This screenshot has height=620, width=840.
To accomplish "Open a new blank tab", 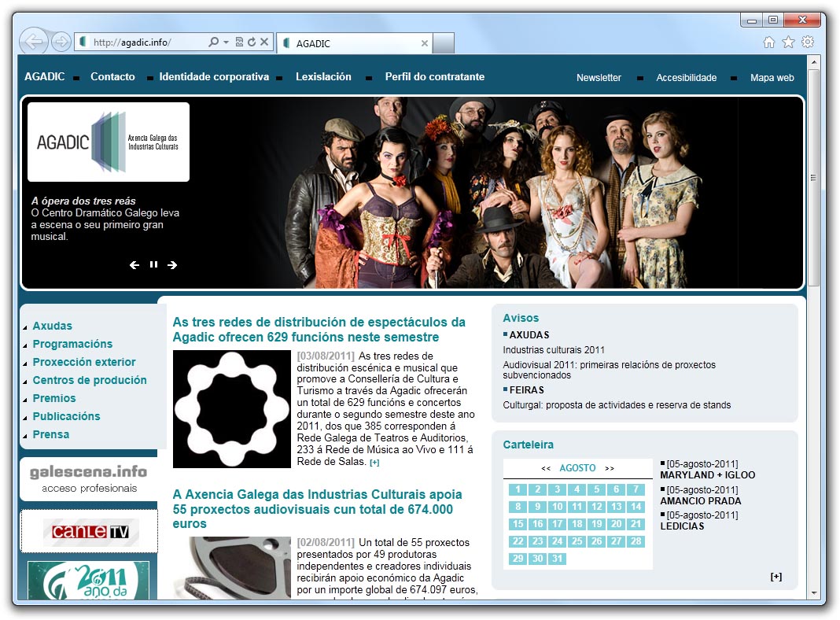I will [444, 43].
